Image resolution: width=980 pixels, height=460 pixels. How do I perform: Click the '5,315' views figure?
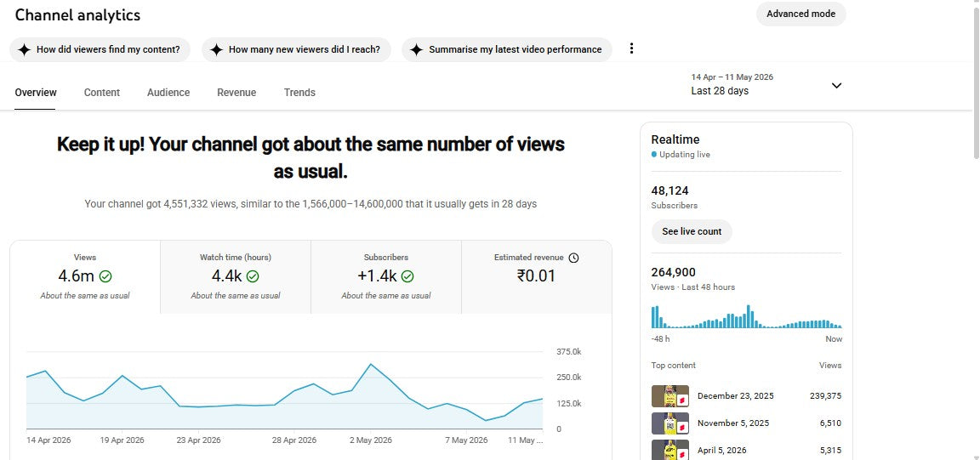click(829, 450)
